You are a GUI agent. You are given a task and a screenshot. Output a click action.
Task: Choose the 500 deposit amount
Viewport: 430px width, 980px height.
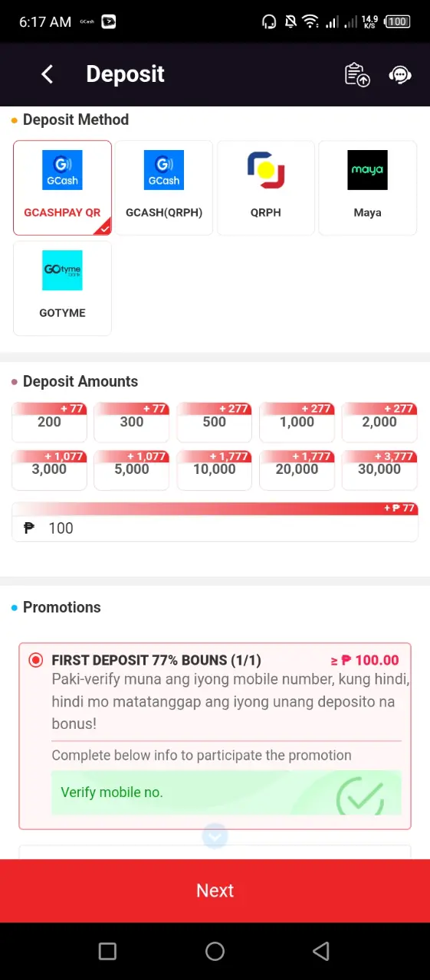click(215, 422)
